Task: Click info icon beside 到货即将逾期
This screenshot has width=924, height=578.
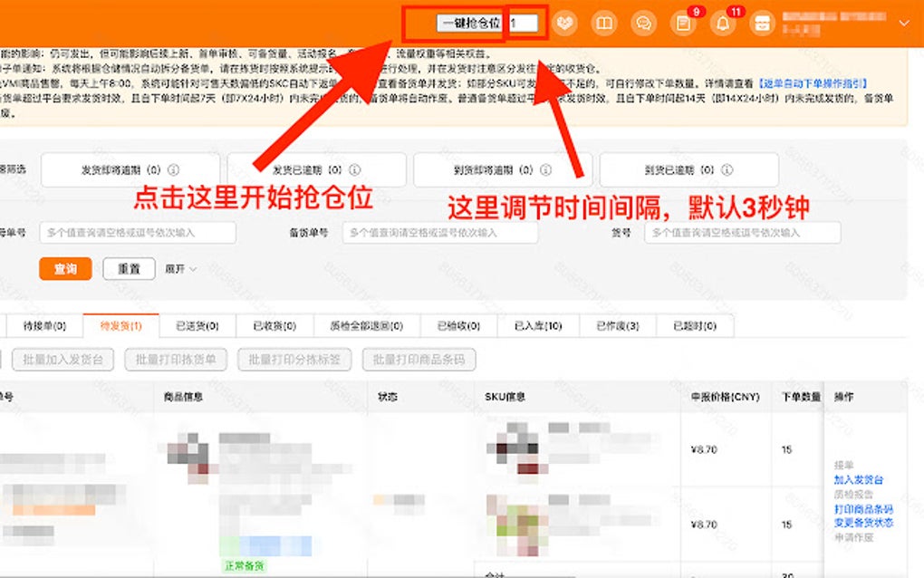Action: click(545, 169)
